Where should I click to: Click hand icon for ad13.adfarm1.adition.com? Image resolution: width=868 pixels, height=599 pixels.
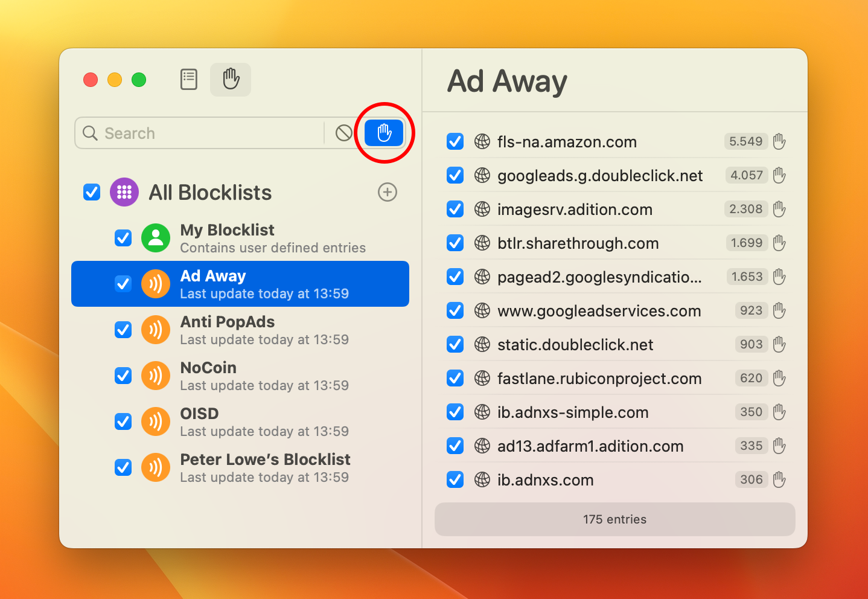pos(779,446)
